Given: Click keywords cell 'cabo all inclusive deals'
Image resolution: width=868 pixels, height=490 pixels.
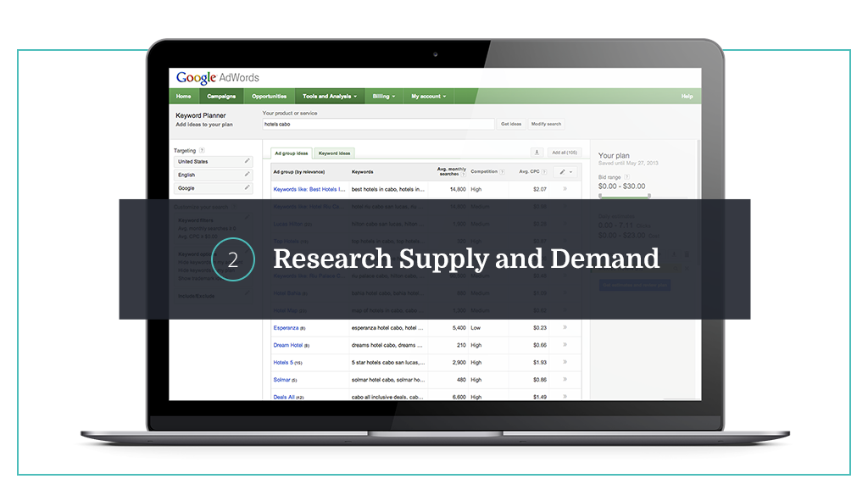Looking at the screenshot, I should coord(387,397).
